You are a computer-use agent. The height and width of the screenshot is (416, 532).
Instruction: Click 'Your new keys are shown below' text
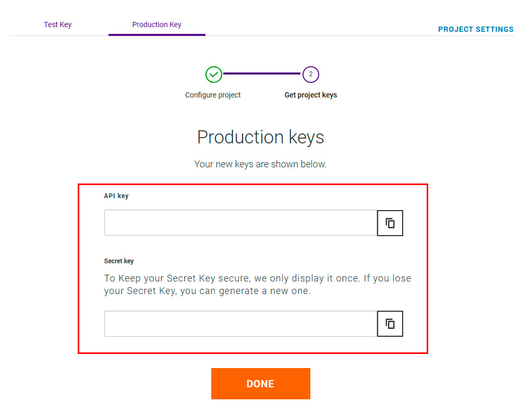[x=260, y=164]
